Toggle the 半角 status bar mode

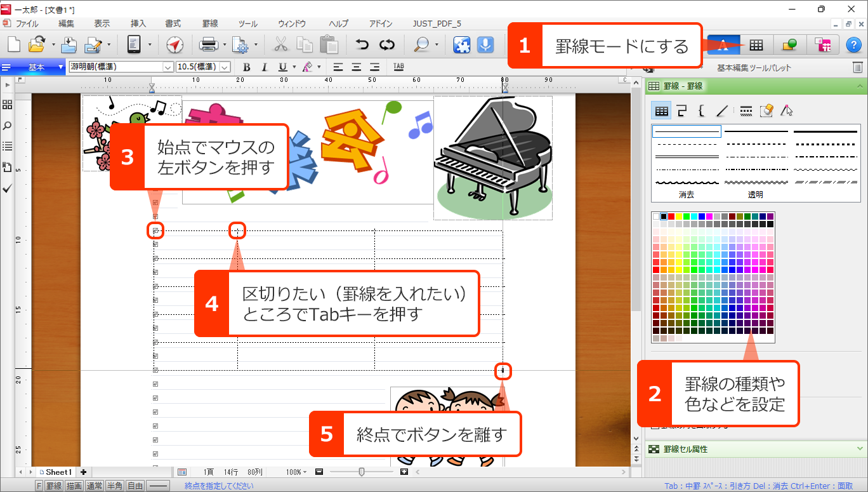click(x=114, y=486)
